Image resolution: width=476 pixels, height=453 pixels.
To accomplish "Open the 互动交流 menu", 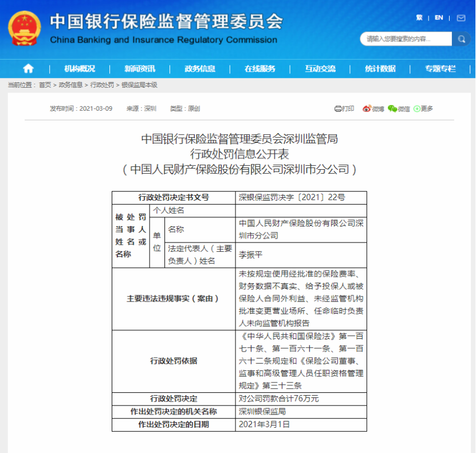I will coord(320,69).
